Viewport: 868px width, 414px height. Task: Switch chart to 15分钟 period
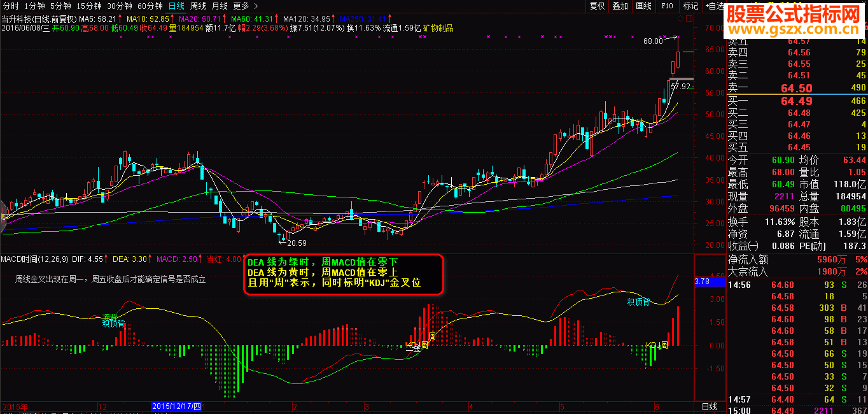[89, 6]
